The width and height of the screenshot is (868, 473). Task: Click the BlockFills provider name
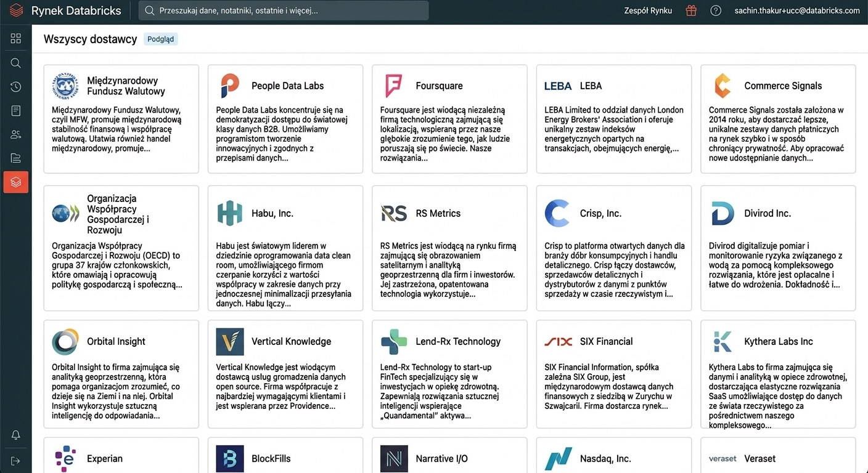click(x=271, y=459)
